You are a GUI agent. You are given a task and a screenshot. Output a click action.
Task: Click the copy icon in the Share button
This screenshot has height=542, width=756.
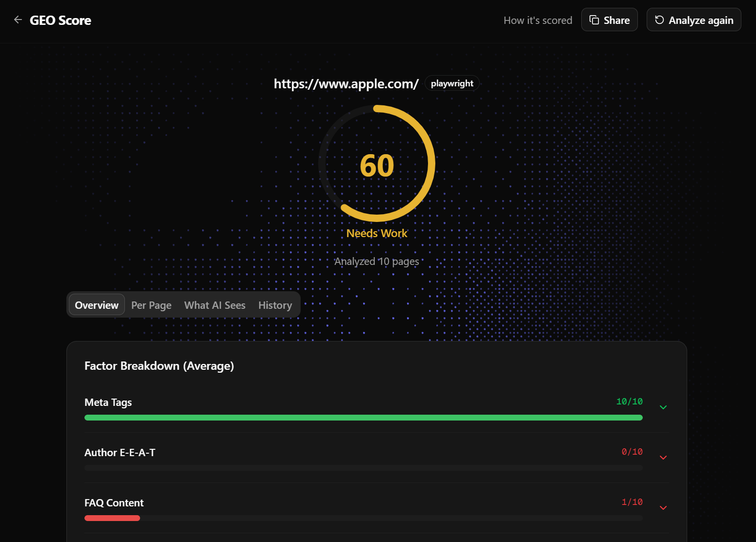(594, 20)
